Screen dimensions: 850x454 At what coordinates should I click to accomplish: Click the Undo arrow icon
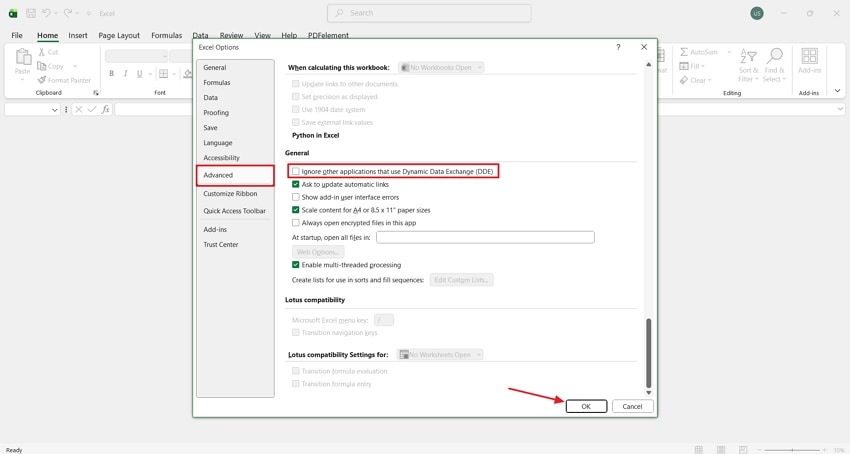46,13
